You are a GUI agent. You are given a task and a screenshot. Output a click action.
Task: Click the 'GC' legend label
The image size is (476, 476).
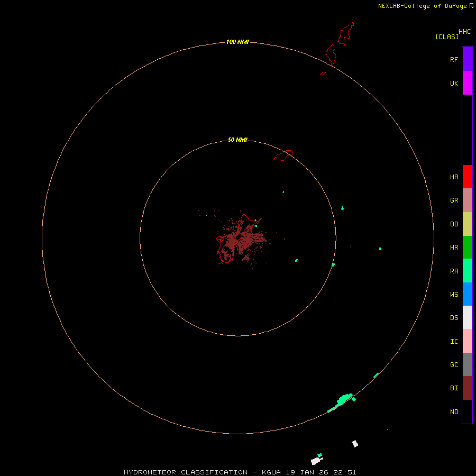point(454,365)
